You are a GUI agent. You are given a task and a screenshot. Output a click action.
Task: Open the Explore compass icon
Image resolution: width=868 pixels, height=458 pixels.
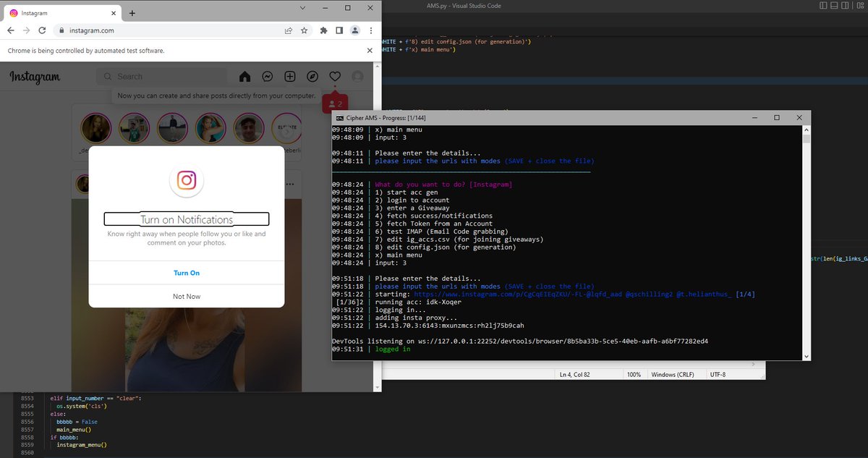click(312, 77)
